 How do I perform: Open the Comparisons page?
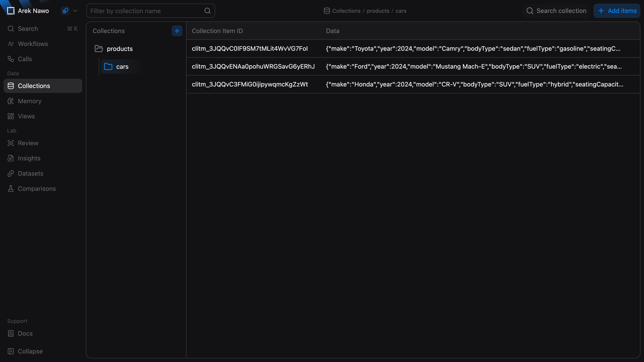(x=43, y=189)
